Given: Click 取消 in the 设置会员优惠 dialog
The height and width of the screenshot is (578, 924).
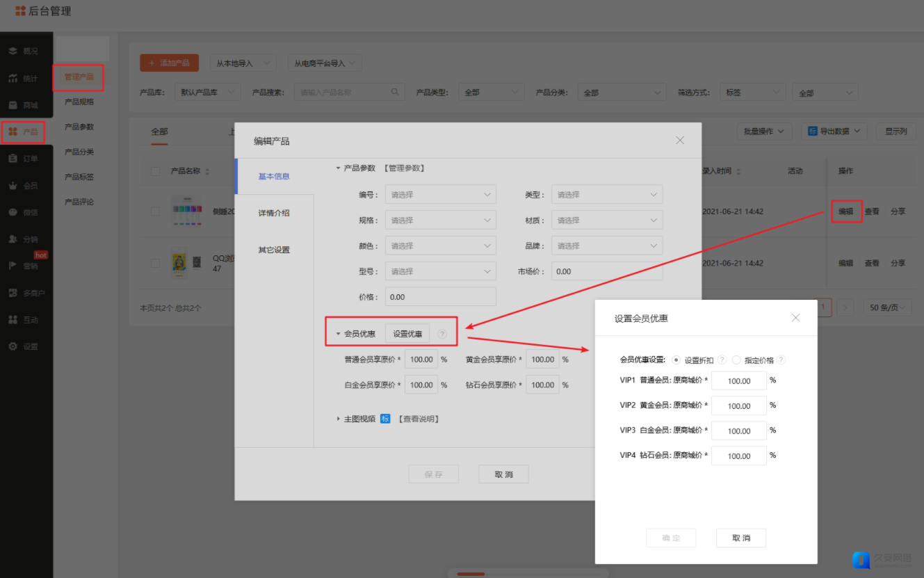Looking at the screenshot, I should [x=741, y=538].
